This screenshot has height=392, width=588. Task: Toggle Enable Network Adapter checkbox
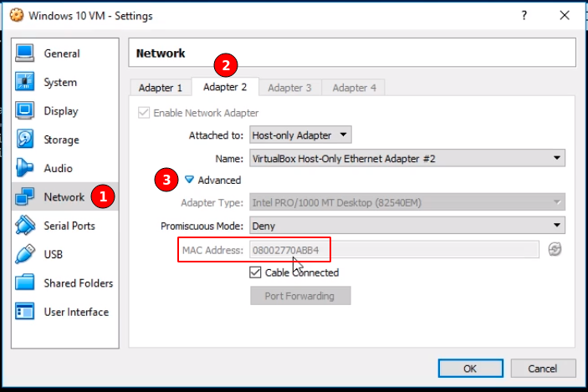[145, 113]
